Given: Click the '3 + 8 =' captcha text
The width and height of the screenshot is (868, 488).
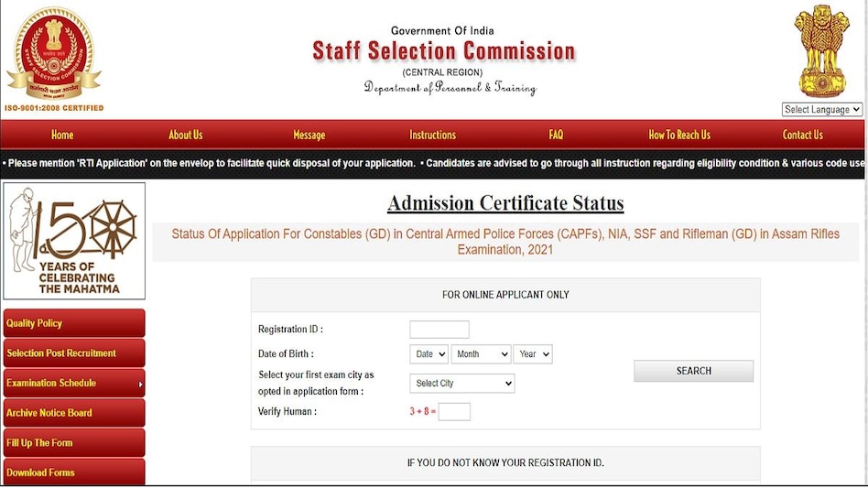Looking at the screenshot, I should pos(422,412).
